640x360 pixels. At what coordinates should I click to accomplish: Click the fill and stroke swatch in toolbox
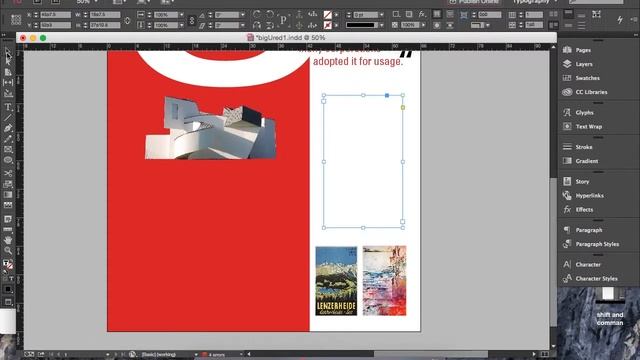8,264
